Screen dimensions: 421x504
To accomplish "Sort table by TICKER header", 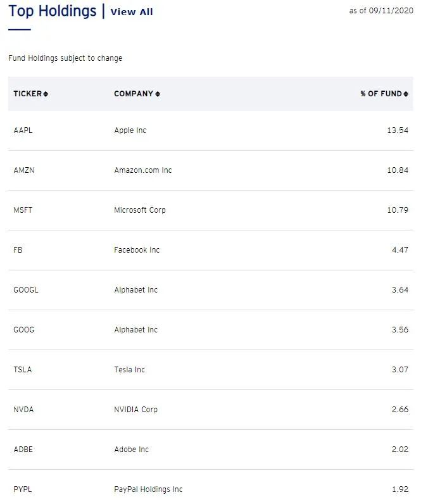I will click(27, 94).
